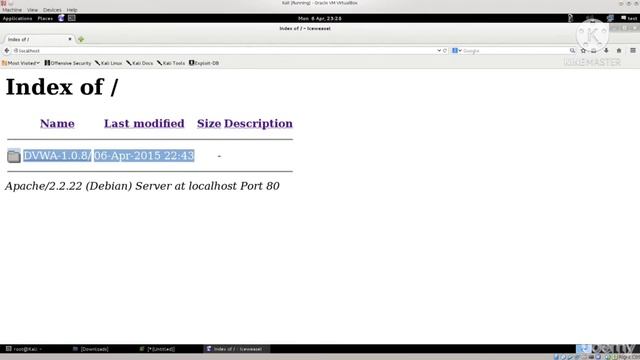Click the Google search input box
Viewport: 640px width, 360px height.
tap(515, 51)
